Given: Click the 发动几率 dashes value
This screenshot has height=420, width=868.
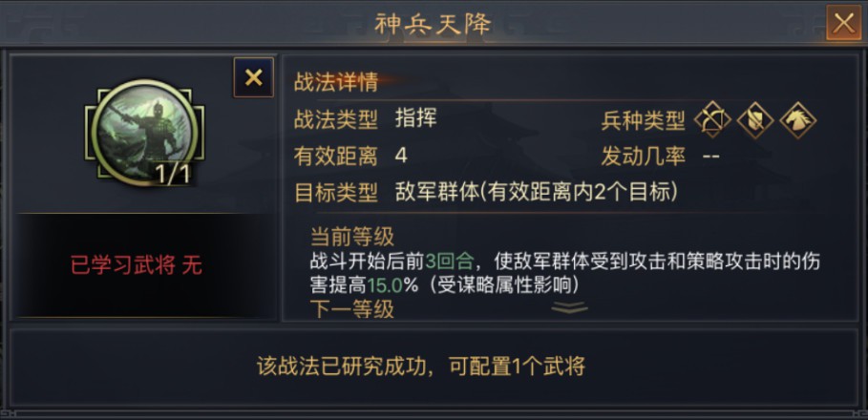Looking at the screenshot, I should (710, 157).
